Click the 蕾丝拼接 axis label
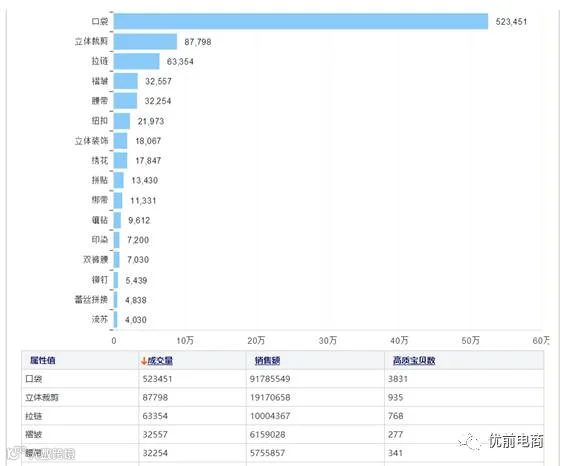 [91, 299]
